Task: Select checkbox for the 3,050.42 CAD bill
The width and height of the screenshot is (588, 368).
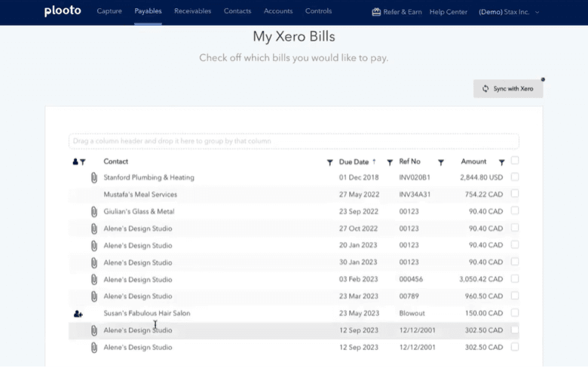Action: coord(515,279)
